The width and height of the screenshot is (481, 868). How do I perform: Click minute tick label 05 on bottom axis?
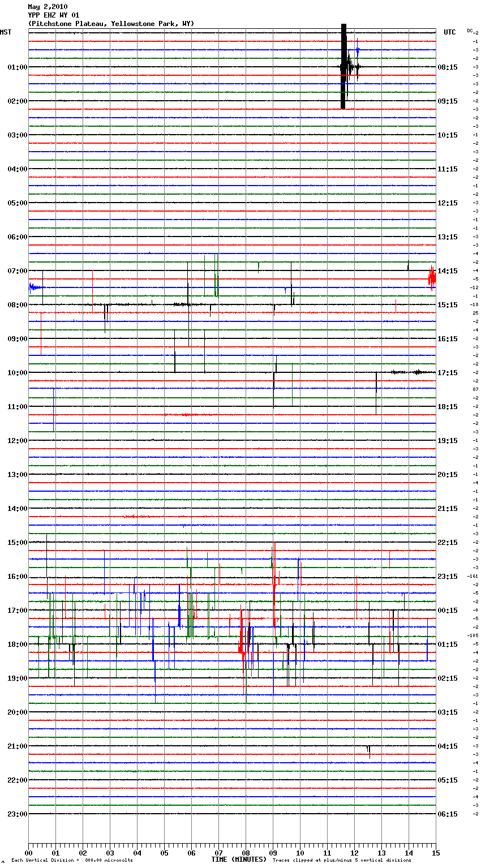pyautogui.click(x=164, y=853)
